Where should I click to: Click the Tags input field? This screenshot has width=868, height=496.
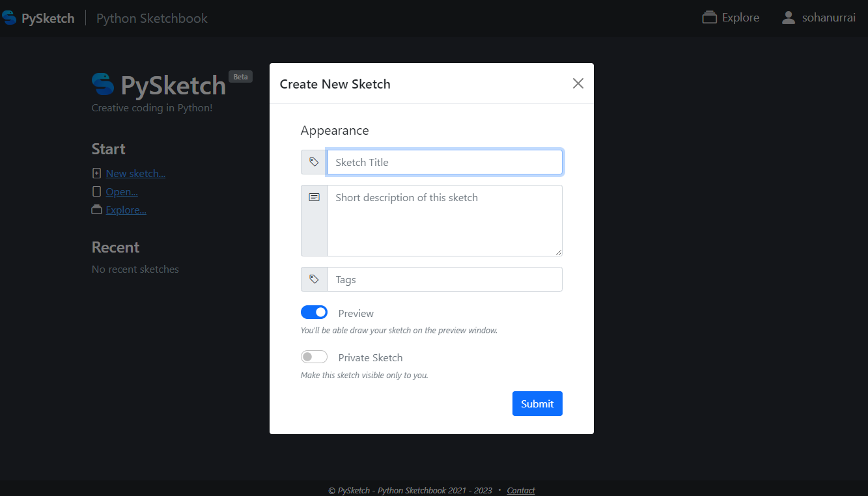click(x=445, y=279)
